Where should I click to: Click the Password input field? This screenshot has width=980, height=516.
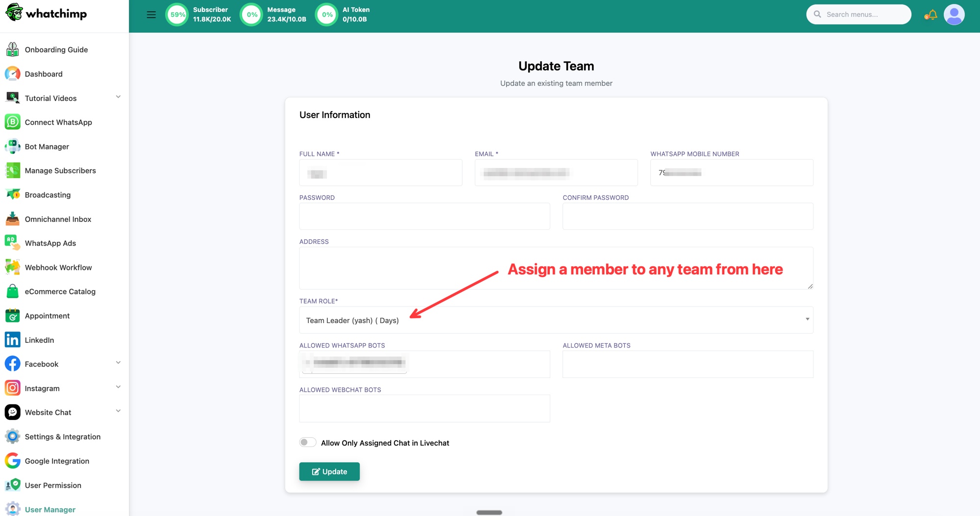424,216
